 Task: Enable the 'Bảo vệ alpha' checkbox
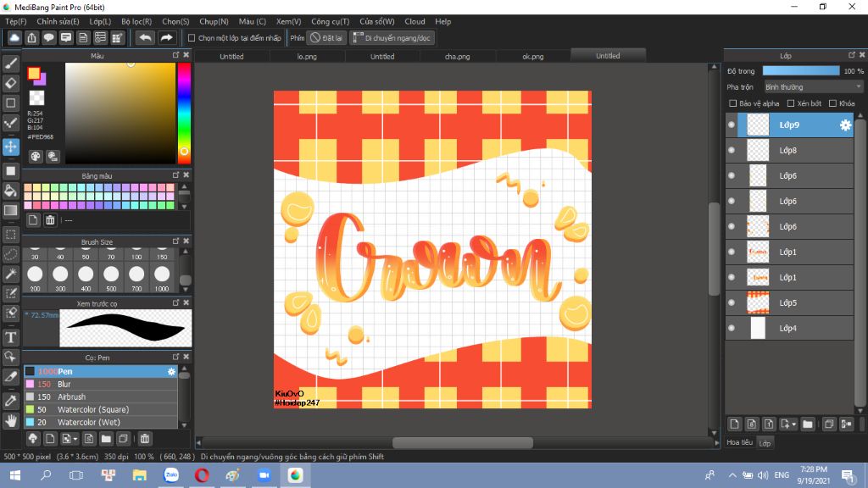(733, 103)
